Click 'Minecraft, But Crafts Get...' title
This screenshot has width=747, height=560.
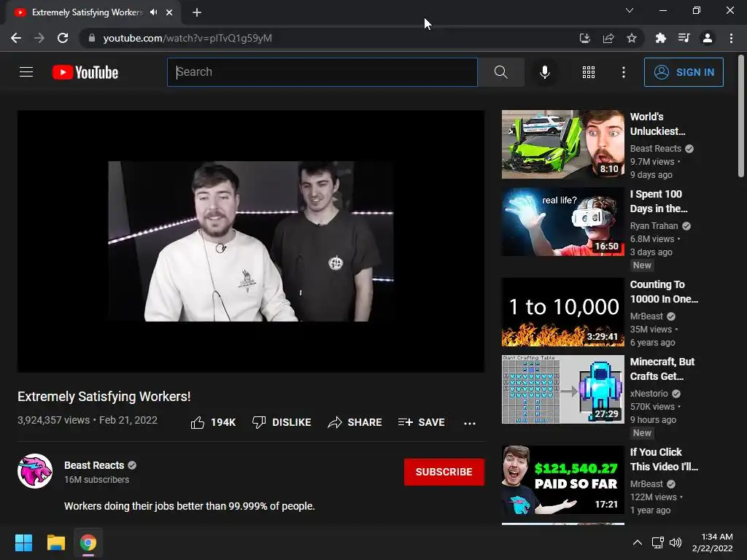click(x=662, y=369)
